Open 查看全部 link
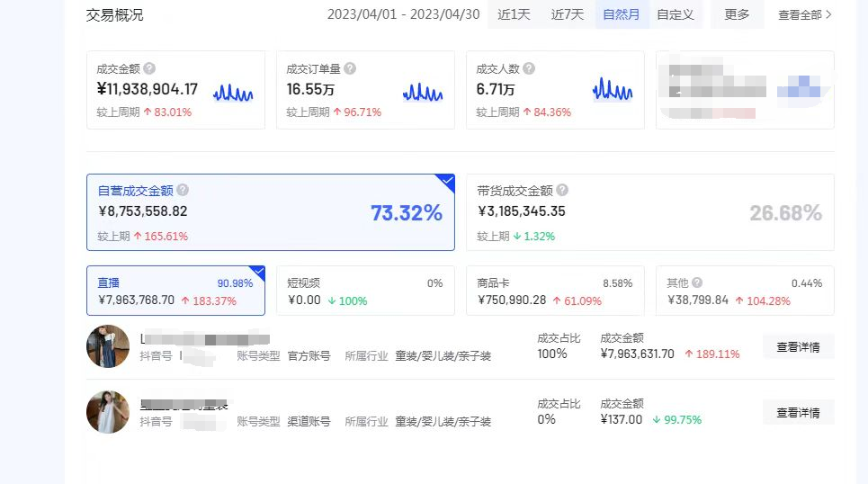 click(x=805, y=15)
